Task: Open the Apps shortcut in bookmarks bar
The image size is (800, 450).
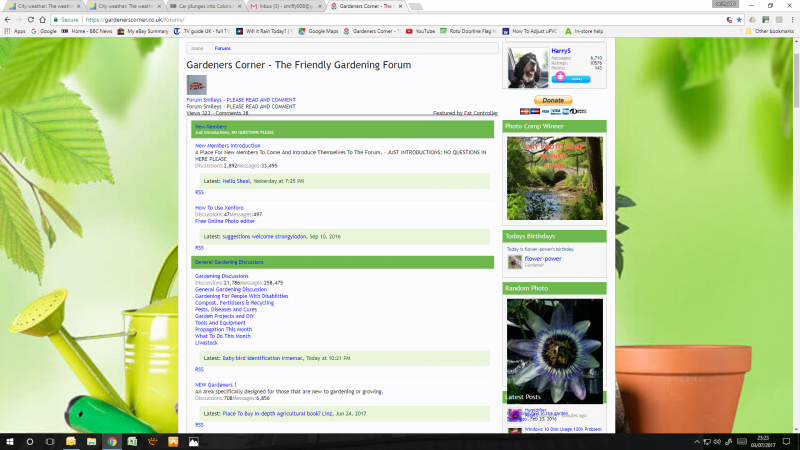Action: (x=16, y=31)
